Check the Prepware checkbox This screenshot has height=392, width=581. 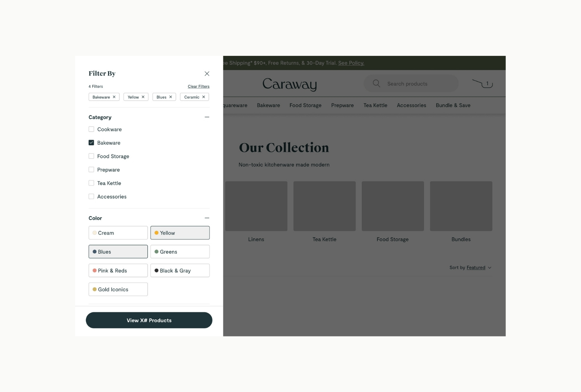pyautogui.click(x=91, y=170)
